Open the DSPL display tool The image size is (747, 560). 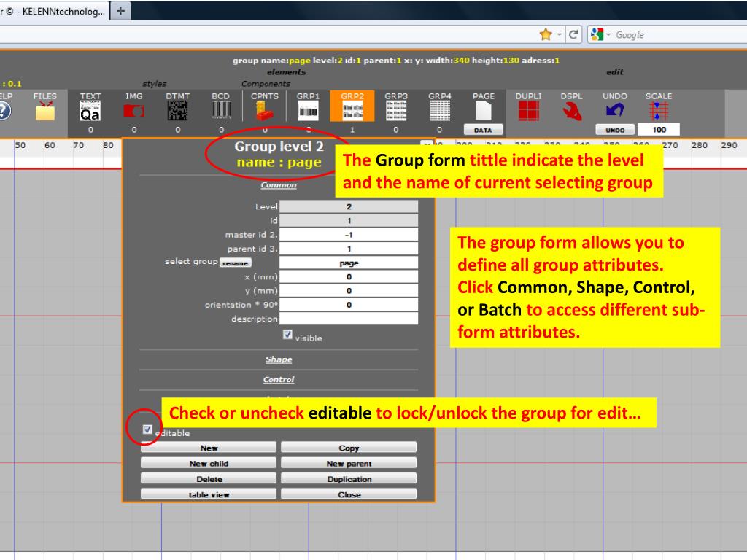572,111
